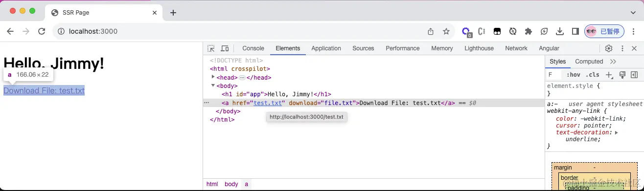Click the Download File: test.txt page link
Viewport: 644px width, 191px height.
coord(44,90)
